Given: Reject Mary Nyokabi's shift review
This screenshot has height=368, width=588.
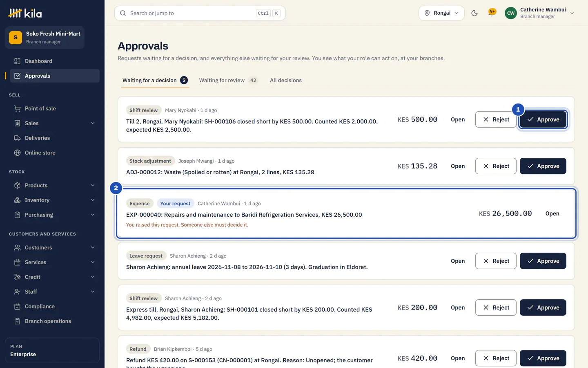Looking at the screenshot, I should click(x=496, y=119).
